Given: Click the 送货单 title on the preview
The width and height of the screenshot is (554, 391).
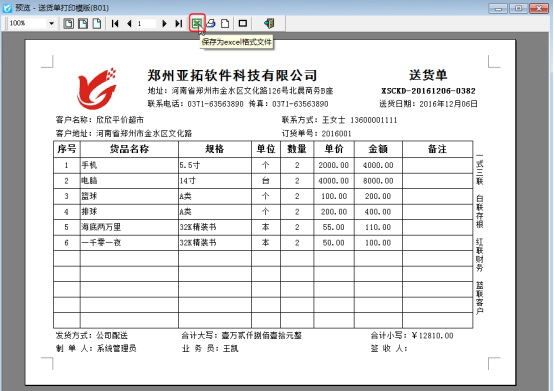Looking at the screenshot, I should 428,75.
